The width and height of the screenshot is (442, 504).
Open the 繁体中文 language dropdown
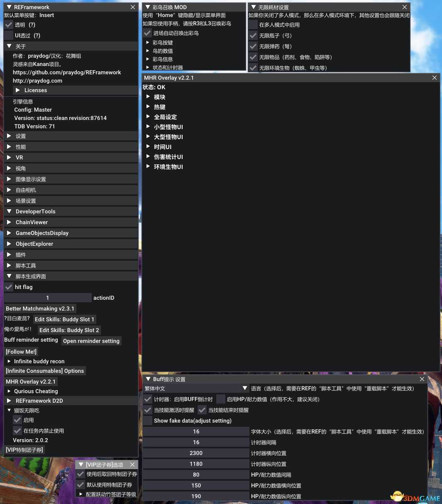coord(196,388)
